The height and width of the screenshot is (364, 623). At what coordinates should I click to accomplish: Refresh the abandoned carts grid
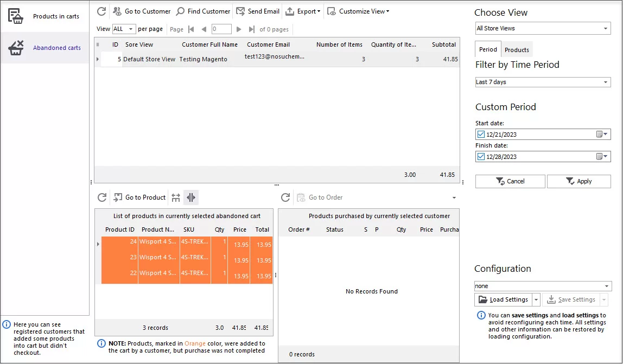tap(101, 11)
